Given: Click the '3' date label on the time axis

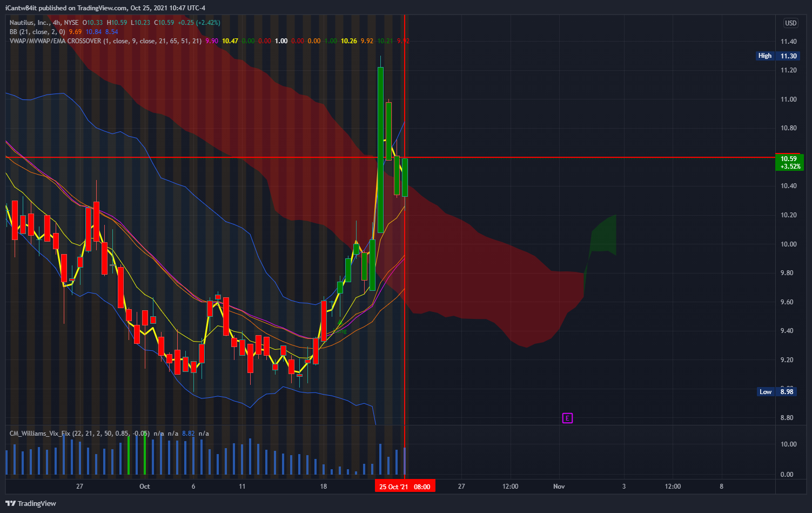Looking at the screenshot, I should tap(624, 487).
